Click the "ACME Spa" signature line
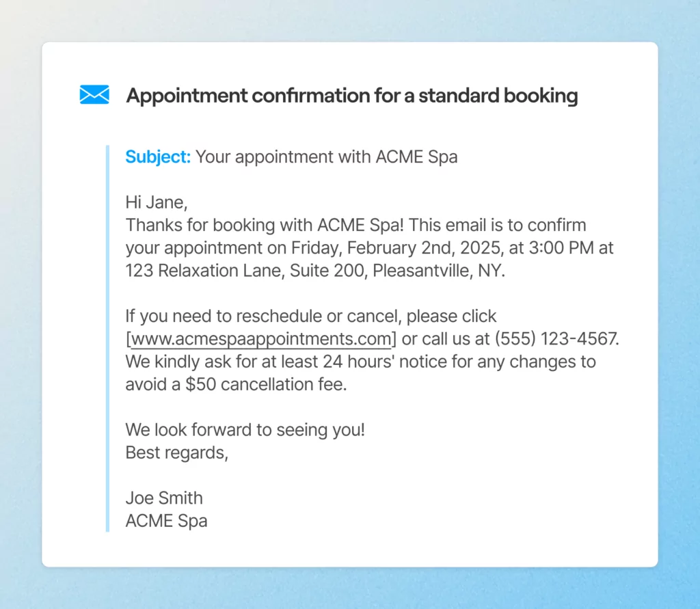This screenshot has width=700, height=609. pyautogui.click(x=166, y=520)
